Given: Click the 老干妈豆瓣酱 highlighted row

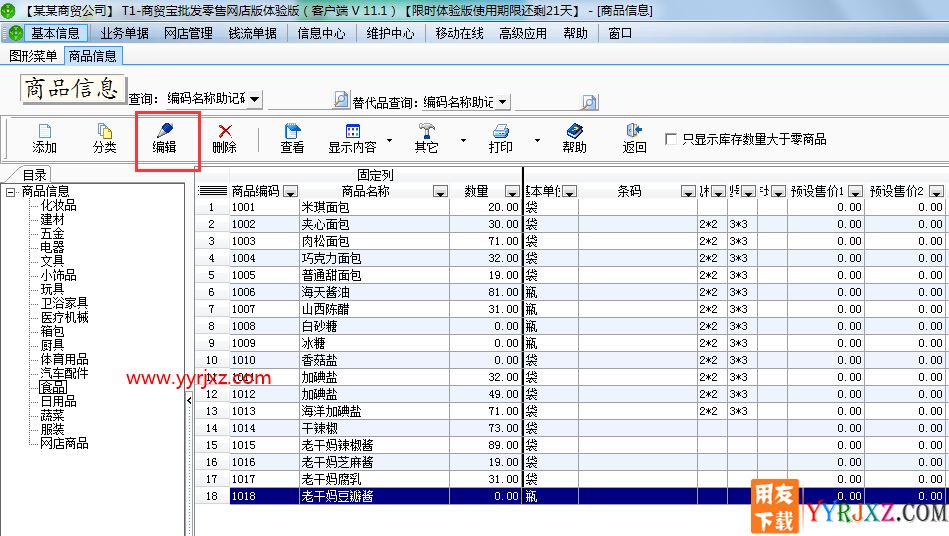Looking at the screenshot, I should click(570, 496).
